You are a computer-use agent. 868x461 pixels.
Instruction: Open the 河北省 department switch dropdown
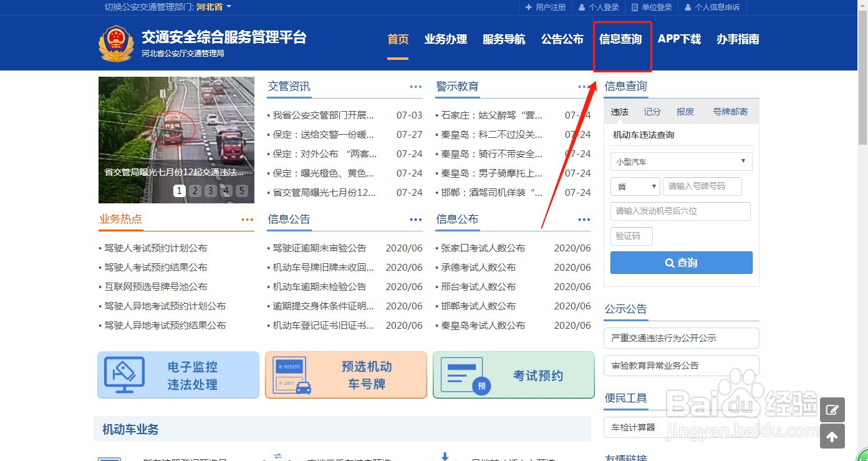(x=214, y=7)
